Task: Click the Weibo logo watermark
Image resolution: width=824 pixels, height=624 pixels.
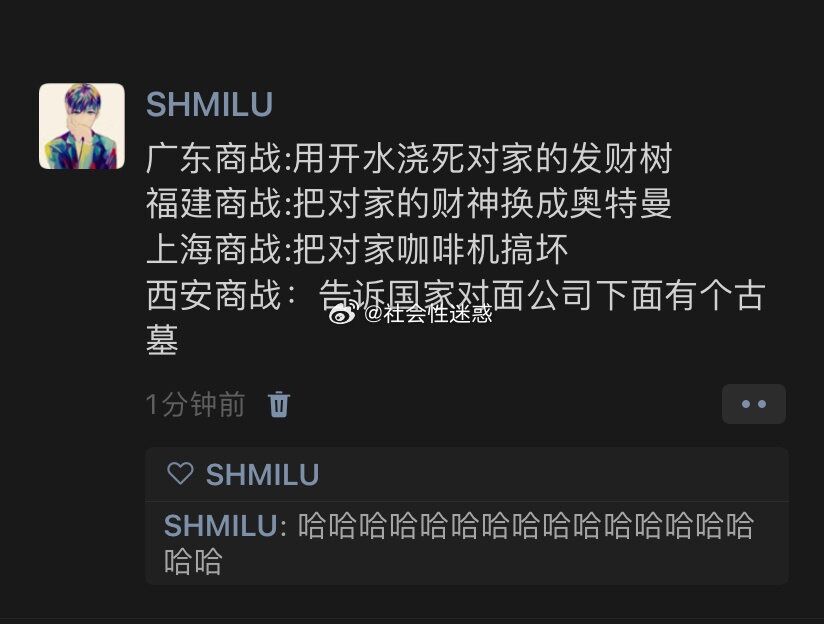Action: click(344, 313)
